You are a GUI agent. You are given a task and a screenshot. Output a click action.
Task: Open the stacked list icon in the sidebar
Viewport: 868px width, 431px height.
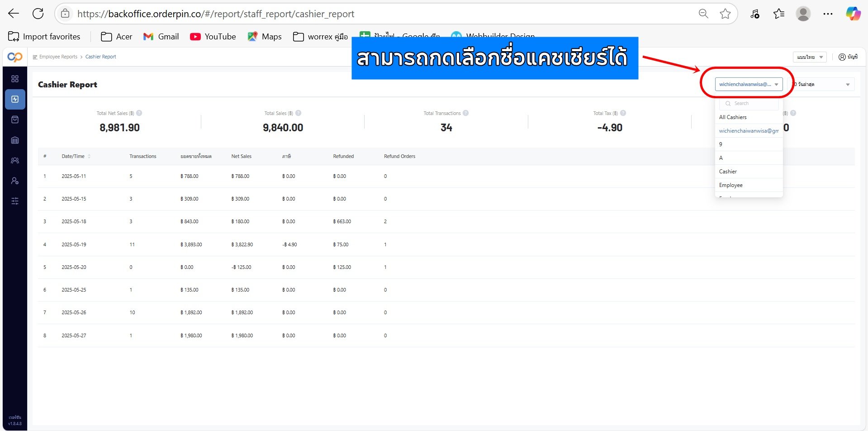[15, 140]
